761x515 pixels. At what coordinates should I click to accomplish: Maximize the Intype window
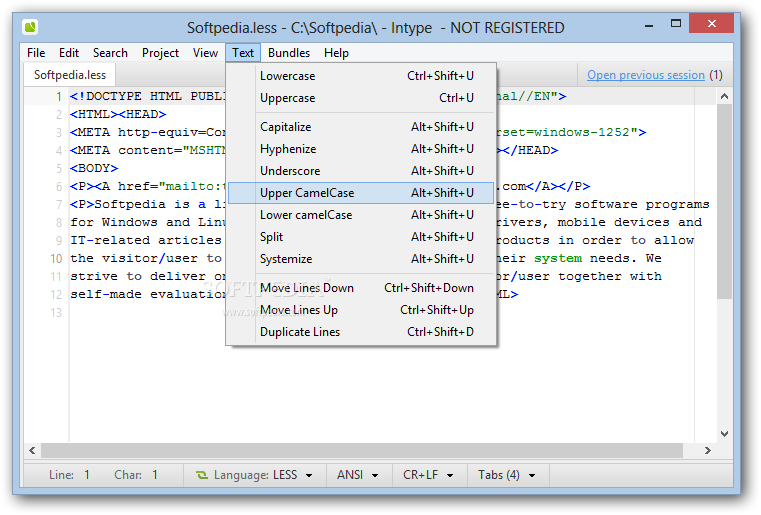pos(676,24)
